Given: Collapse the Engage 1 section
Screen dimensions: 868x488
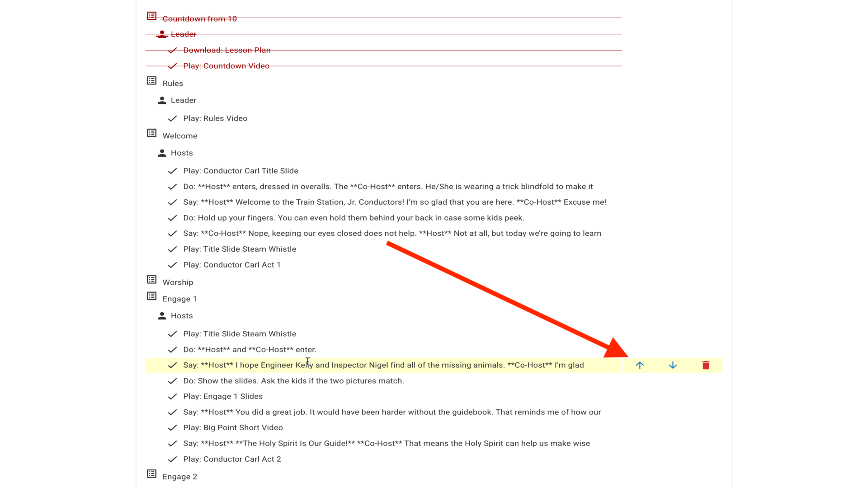Looking at the screenshot, I should [x=179, y=299].
